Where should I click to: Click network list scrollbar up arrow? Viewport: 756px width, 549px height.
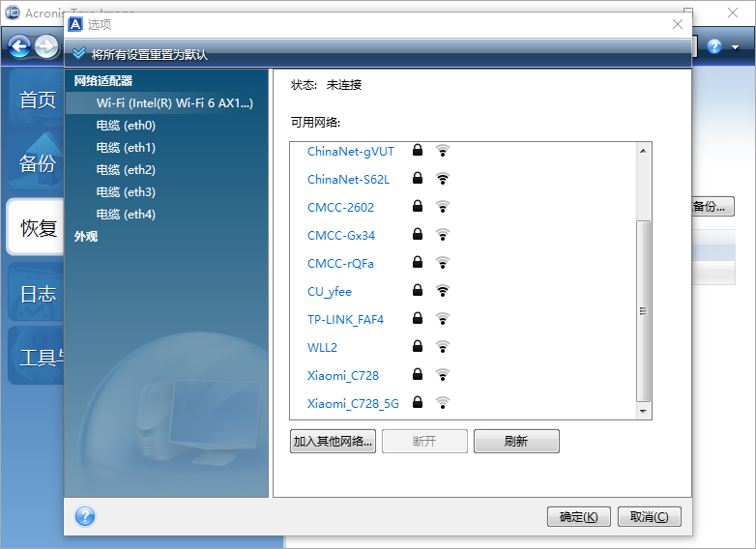pos(643,151)
